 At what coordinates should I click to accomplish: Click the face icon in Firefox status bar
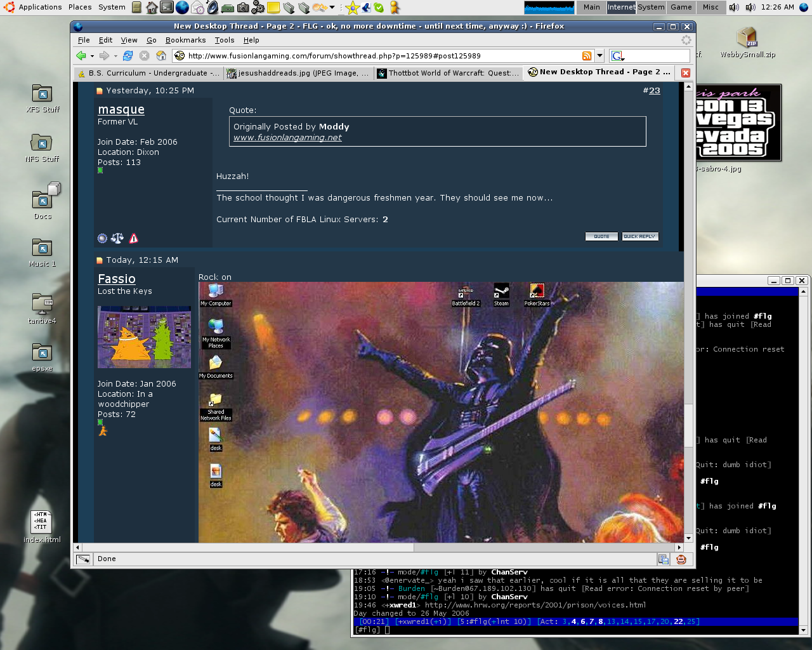click(681, 559)
